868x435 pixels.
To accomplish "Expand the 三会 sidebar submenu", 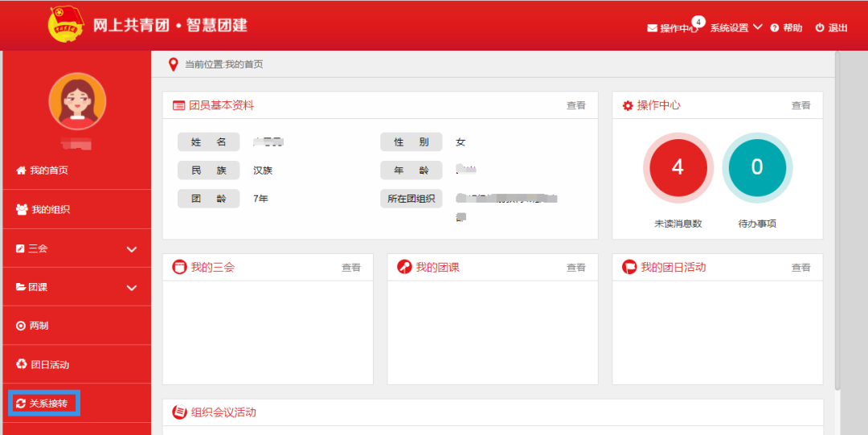I will click(132, 249).
